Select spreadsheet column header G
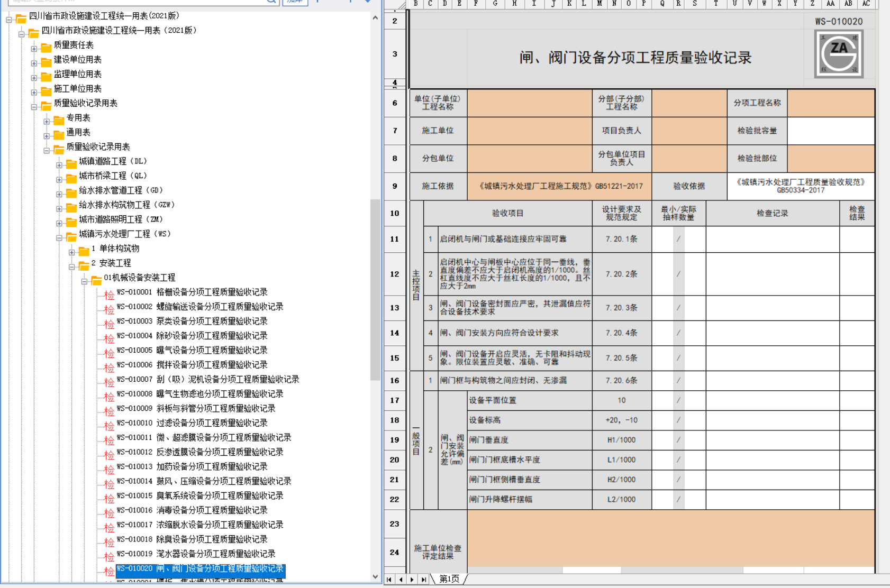This screenshot has width=890, height=588. (x=495, y=4)
